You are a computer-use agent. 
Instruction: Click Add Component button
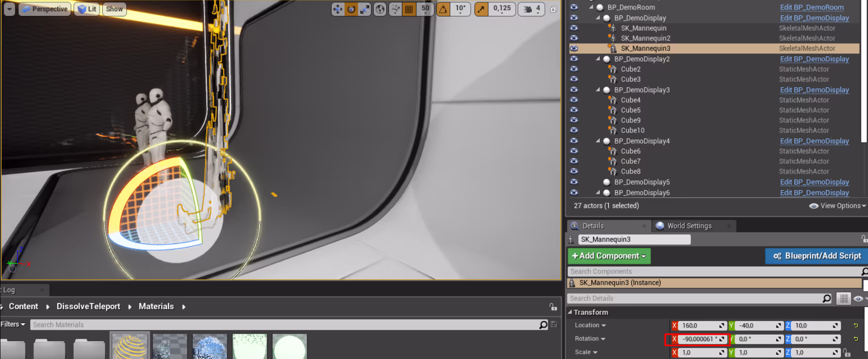click(x=609, y=256)
